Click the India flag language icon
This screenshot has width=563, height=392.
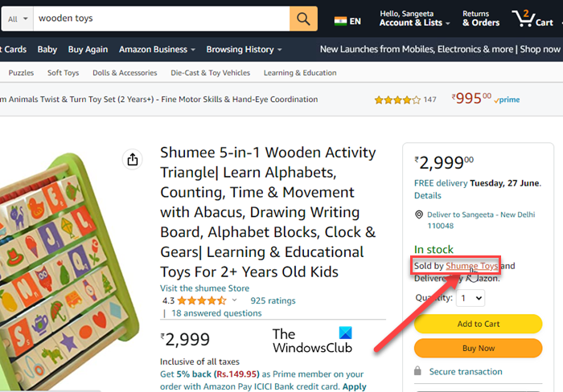(x=340, y=21)
